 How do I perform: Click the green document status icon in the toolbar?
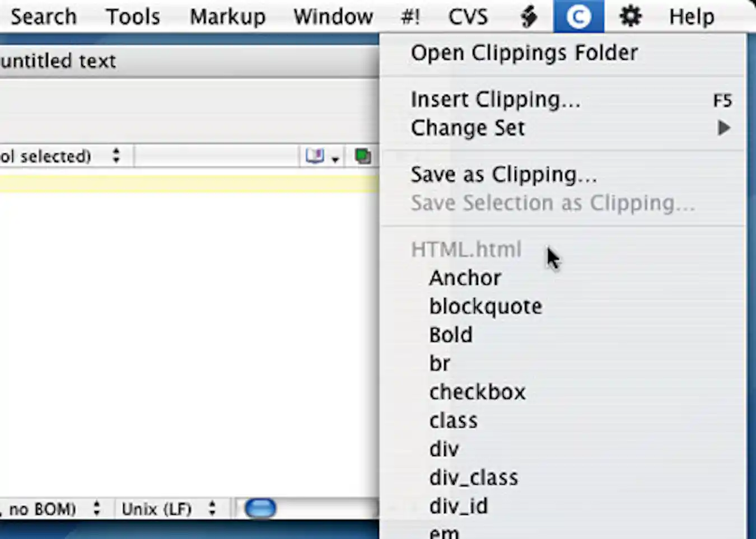(x=362, y=157)
